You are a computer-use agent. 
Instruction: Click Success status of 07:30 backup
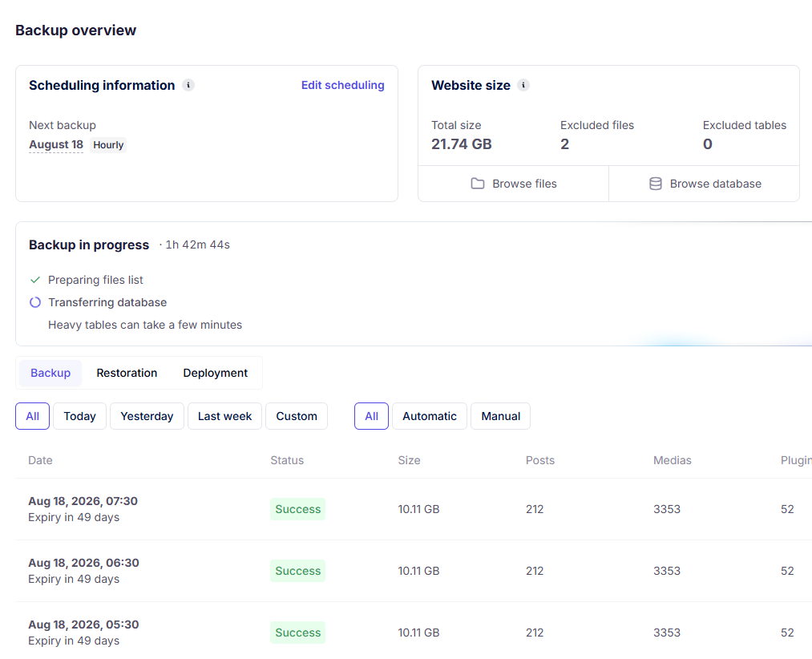(297, 509)
